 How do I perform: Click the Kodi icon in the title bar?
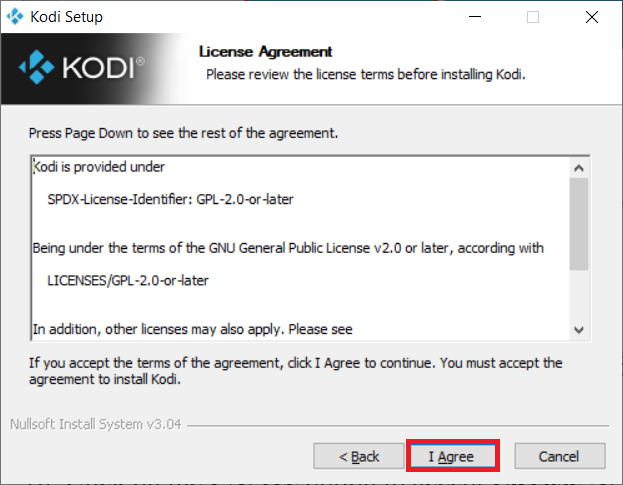coord(15,17)
